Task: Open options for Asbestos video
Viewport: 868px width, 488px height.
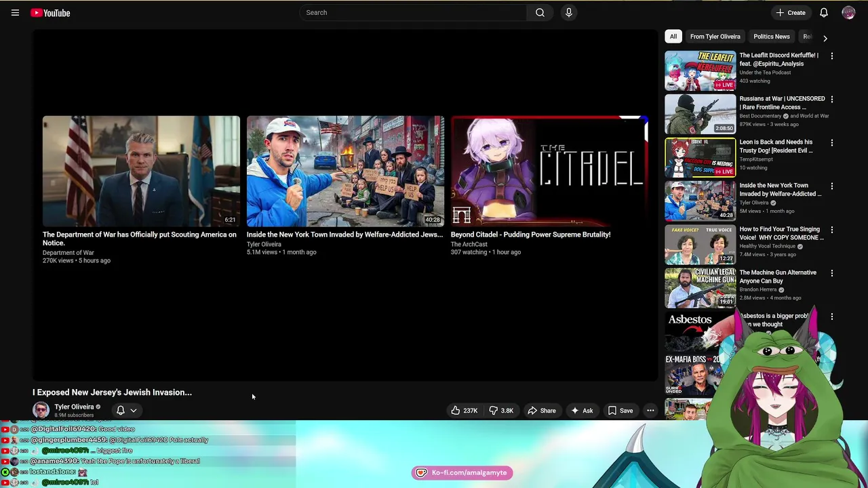Action: 832,317
